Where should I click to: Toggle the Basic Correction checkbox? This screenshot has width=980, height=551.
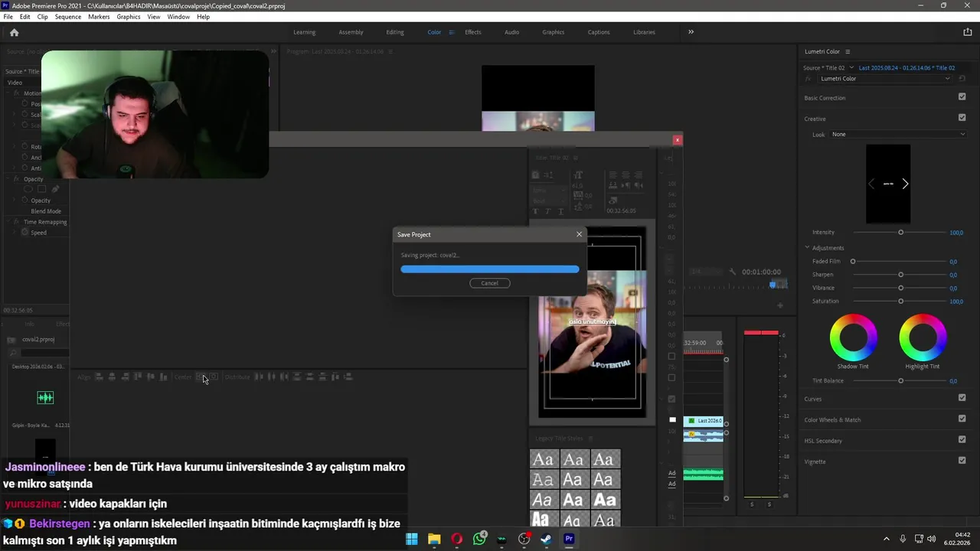962,97
